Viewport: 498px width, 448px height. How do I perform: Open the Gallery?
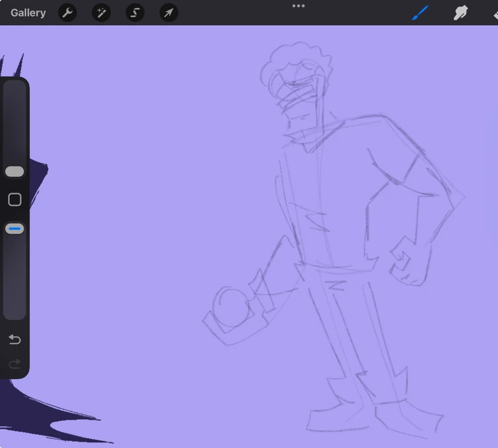click(x=28, y=13)
